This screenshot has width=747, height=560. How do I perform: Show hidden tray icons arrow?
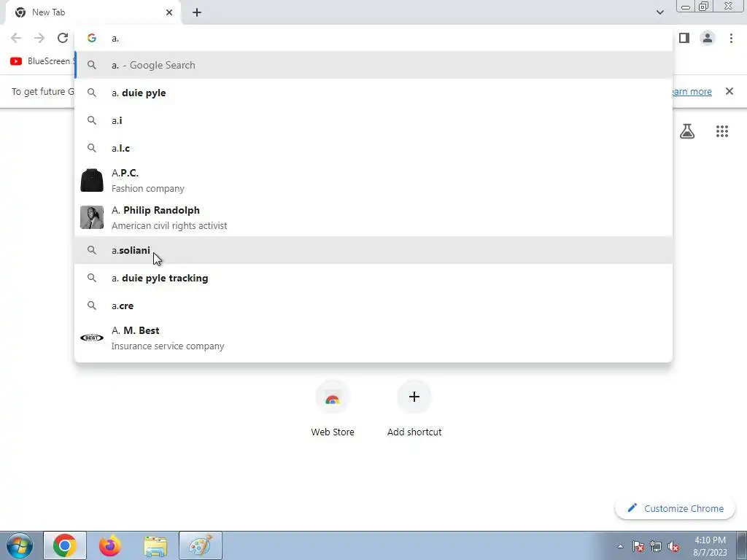[620, 546]
